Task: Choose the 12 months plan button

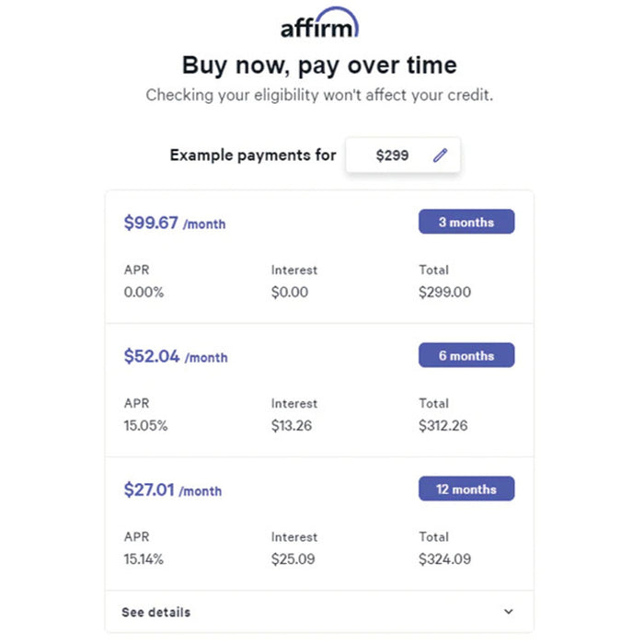Action: [466, 489]
